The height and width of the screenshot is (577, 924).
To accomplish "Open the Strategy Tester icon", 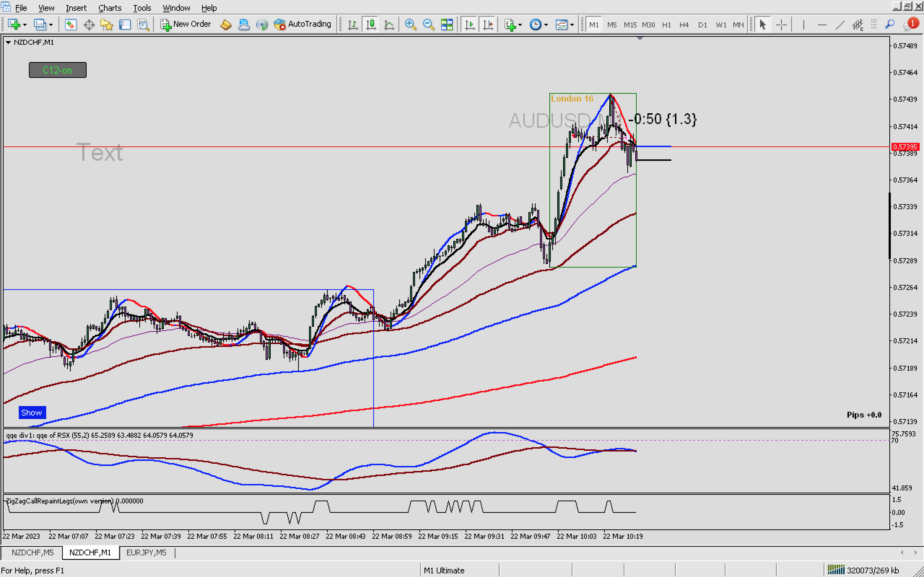I will tap(143, 25).
